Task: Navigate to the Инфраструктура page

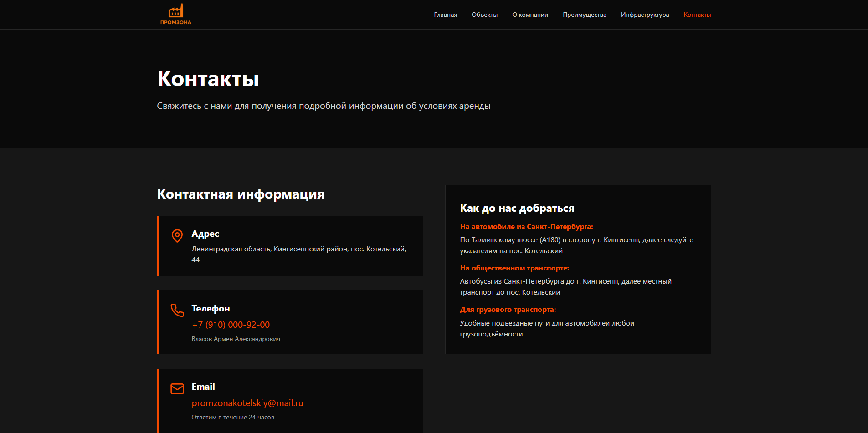Action: [645, 15]
